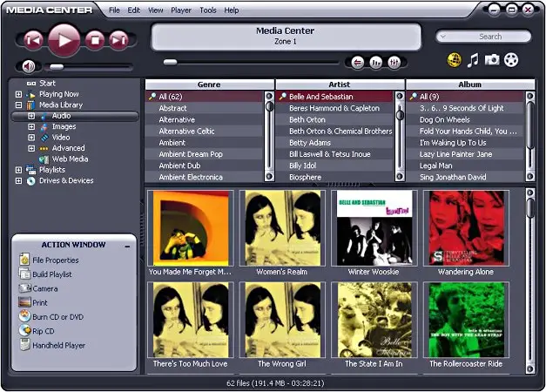This screenshot has height=392, width=546.
Task: Open the Tools menu
Action: tap(208, 10)
